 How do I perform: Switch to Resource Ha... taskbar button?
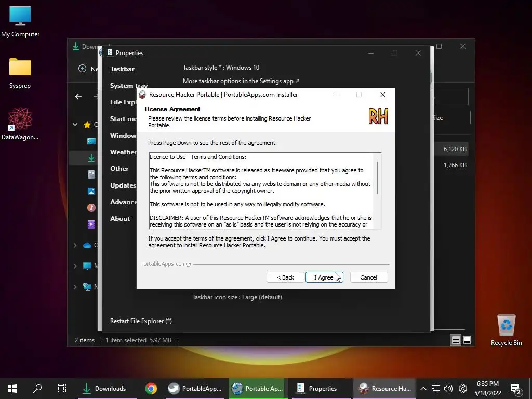pyautogui.click(x=385, y=389)
